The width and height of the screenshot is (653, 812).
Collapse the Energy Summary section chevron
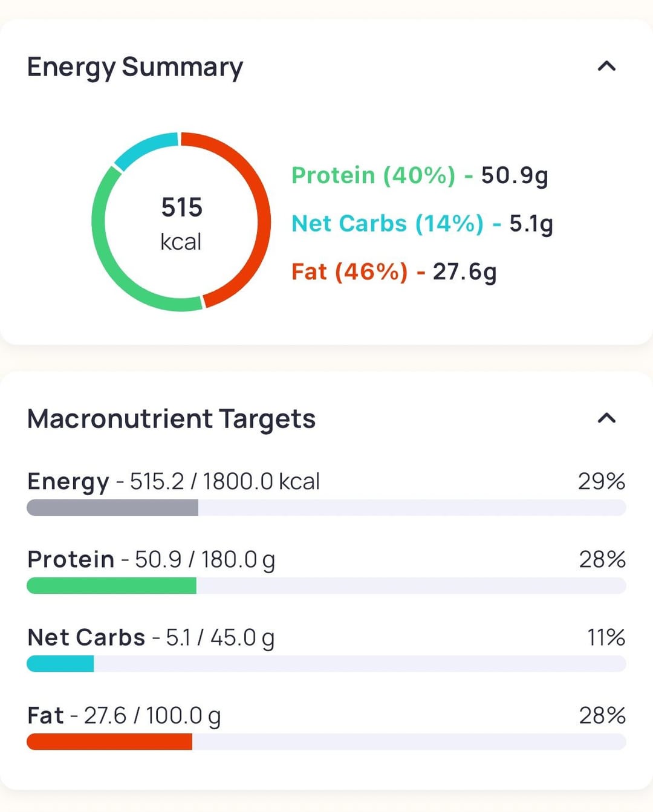pos(606,66)
